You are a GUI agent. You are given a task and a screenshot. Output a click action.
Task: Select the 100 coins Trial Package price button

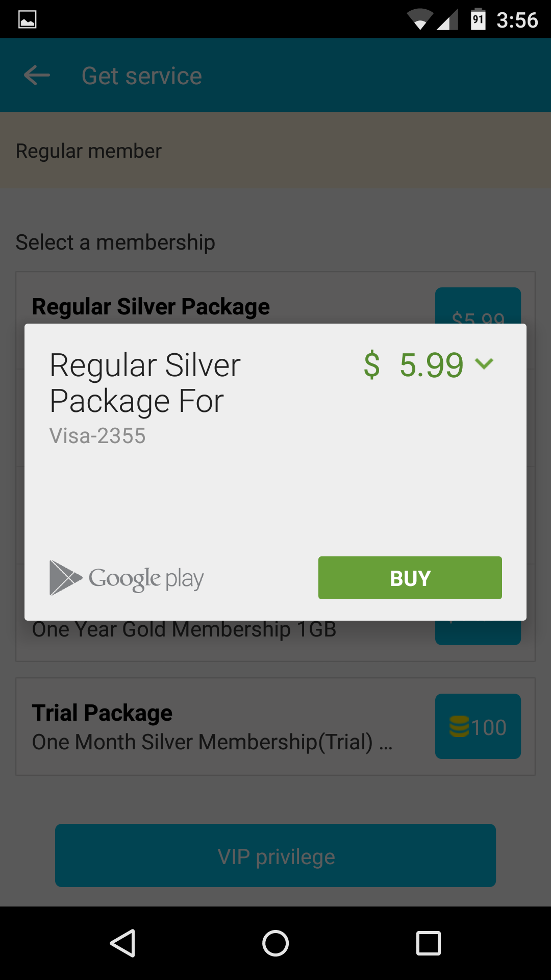point(478,726)
